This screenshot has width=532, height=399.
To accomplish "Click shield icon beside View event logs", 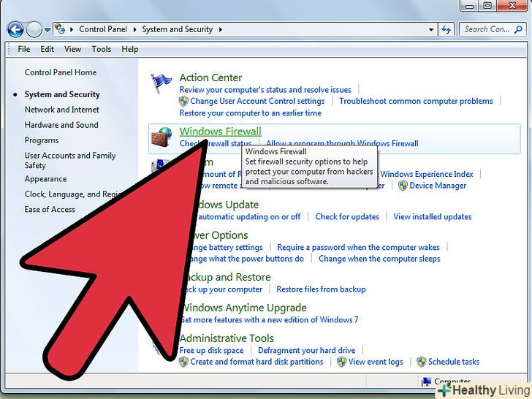I will [x=342, y=362].
